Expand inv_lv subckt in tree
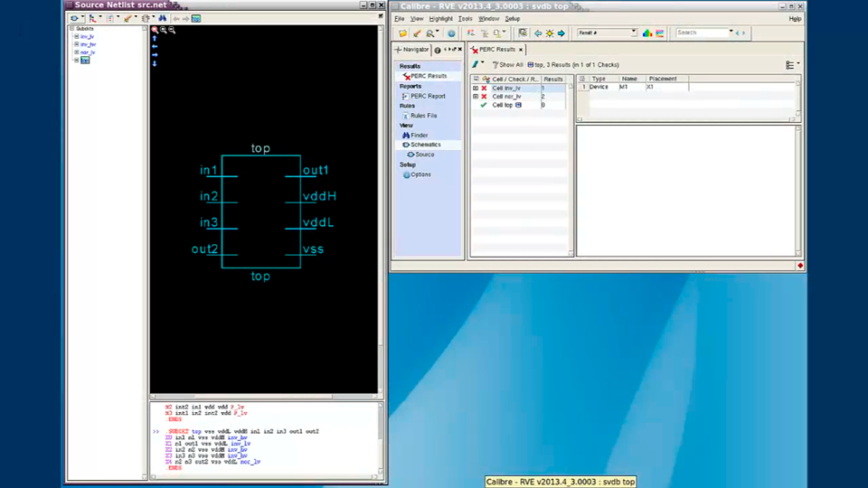The width and height of the screenshot is (868, 488). point(76,36)
